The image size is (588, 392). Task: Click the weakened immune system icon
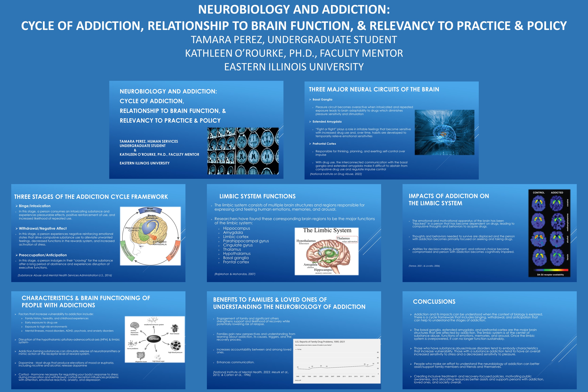point(153,320)
